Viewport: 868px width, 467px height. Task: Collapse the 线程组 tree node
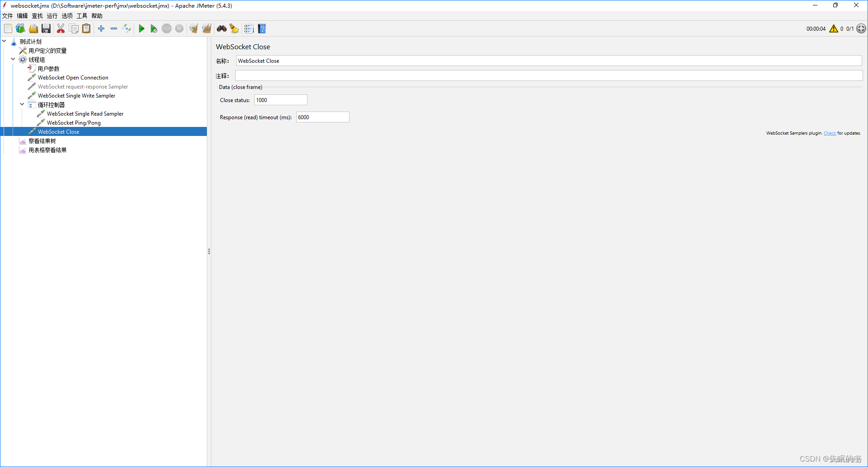click(x=13, y=59)
